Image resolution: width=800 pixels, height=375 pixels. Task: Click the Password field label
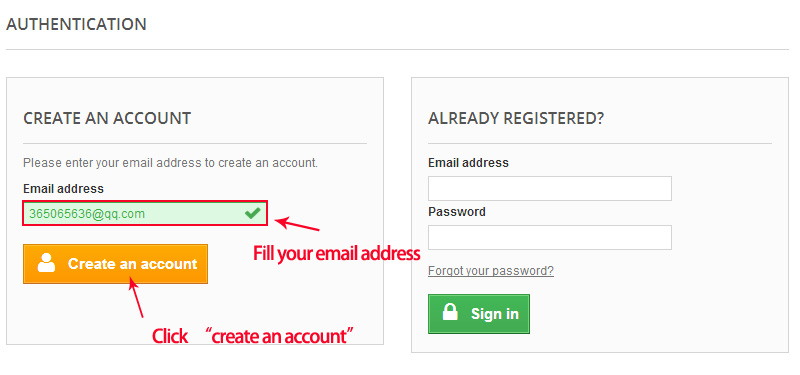click(x=457, y=212)
